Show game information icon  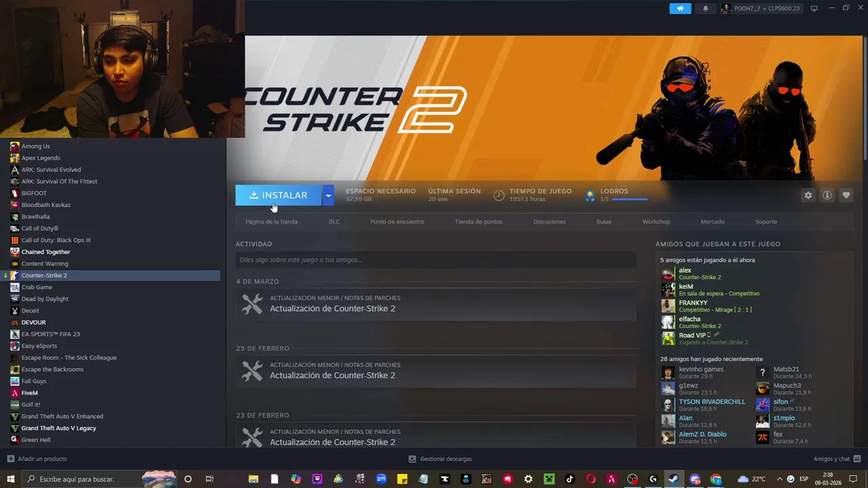tap(827, 195)
